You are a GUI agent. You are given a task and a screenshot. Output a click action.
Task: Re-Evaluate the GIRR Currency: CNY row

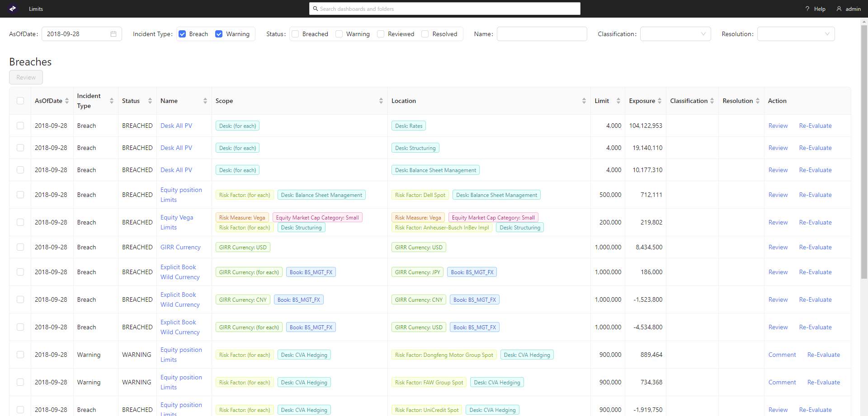815,299
